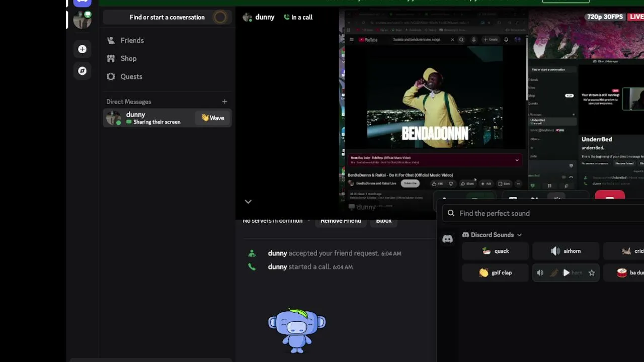Screen dimensions: 644x362
Task: Block the user dunny
Action: pyautogui.click(x=383, y=221)
